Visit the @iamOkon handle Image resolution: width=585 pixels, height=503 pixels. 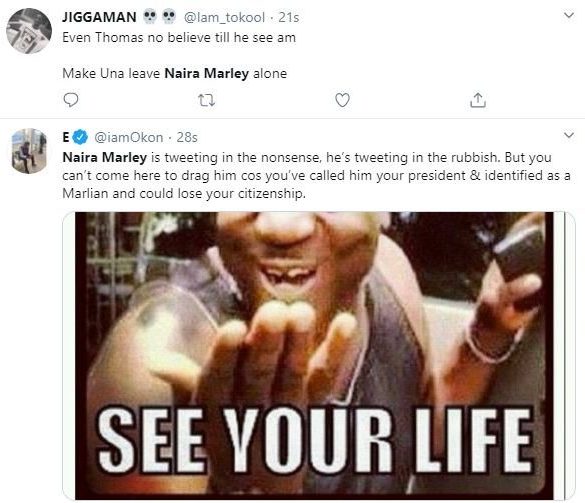pyautogui.click(x=129, y=137)
